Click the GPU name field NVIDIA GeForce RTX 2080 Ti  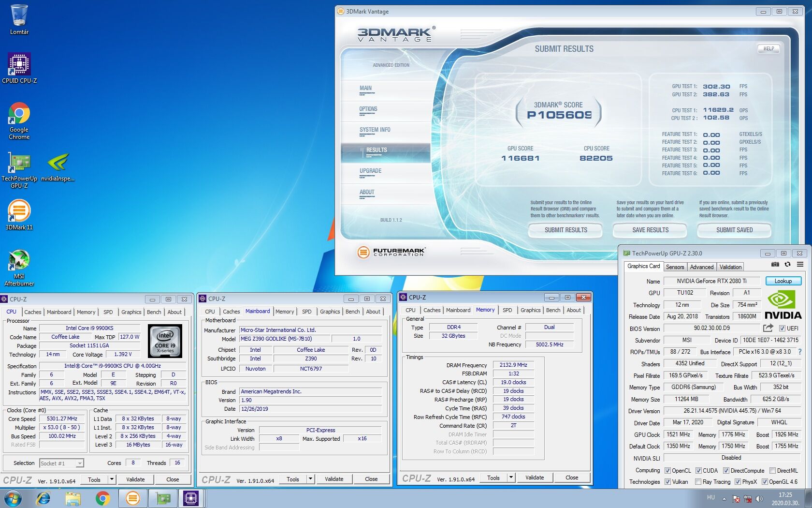[711, 281]
